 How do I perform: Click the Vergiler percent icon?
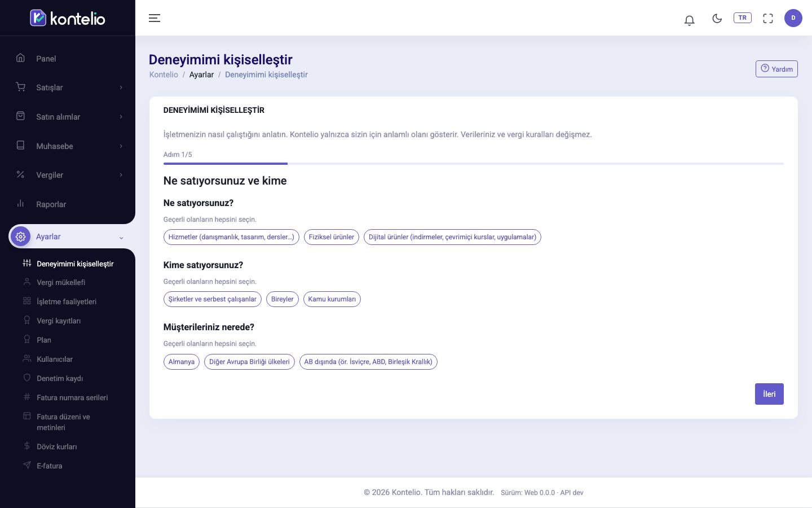point(20,174)
